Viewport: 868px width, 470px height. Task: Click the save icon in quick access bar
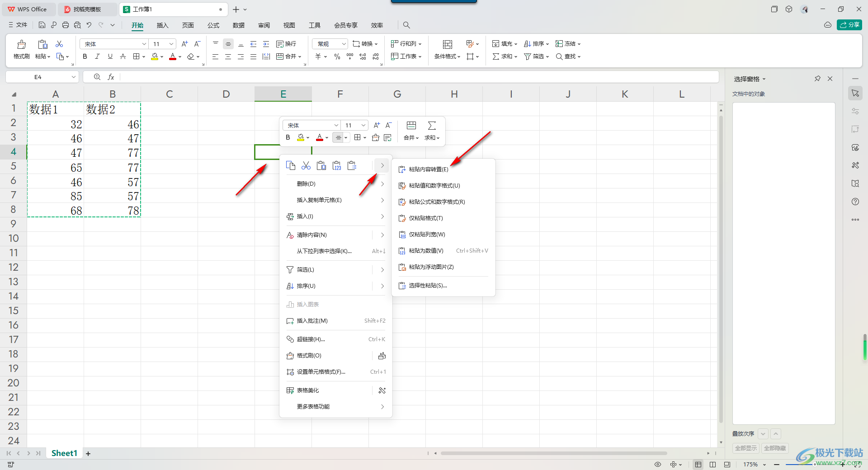(x=42, y=25)
